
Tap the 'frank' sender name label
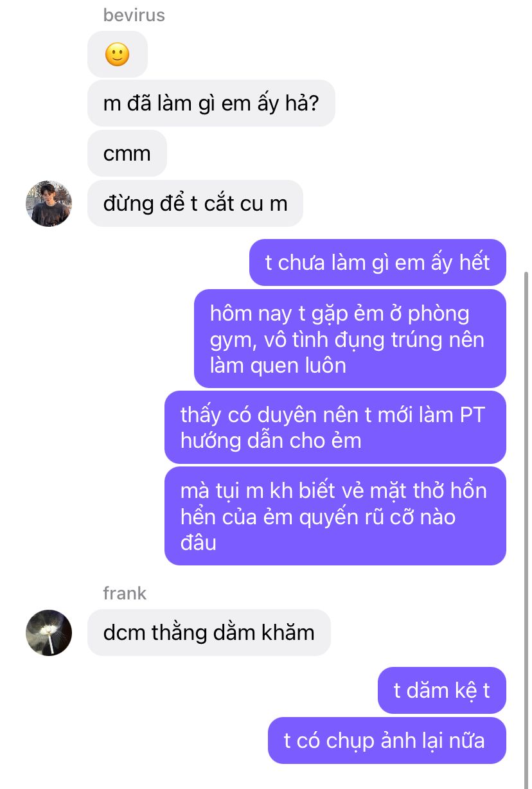pyautogui.click(x=125, y=593)
